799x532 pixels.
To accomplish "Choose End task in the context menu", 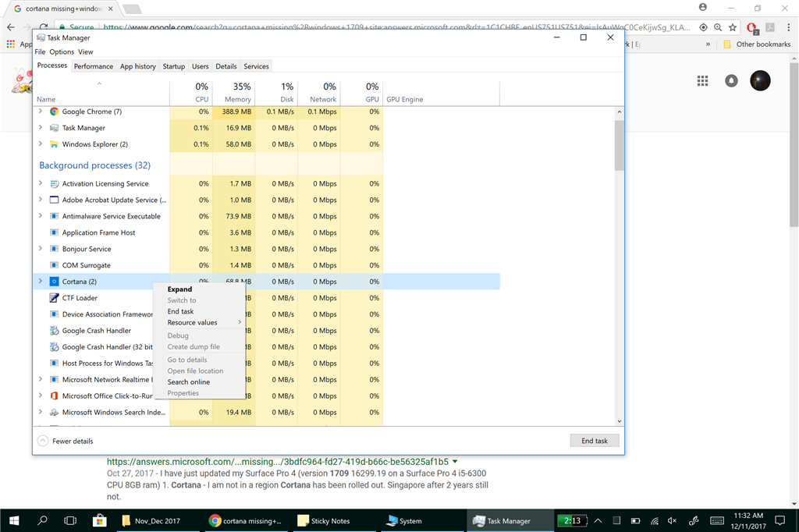I will (x=200, y=311).
